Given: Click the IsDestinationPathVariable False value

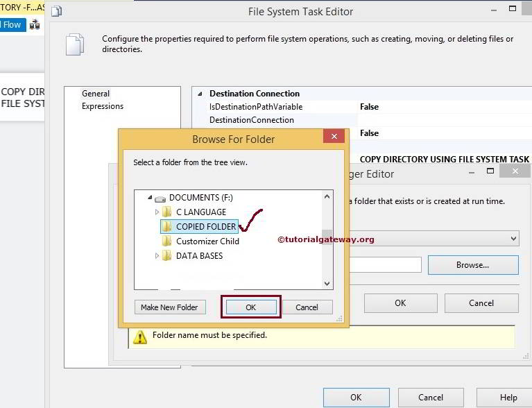Looking at the screenshot, I should click(369, 107).
